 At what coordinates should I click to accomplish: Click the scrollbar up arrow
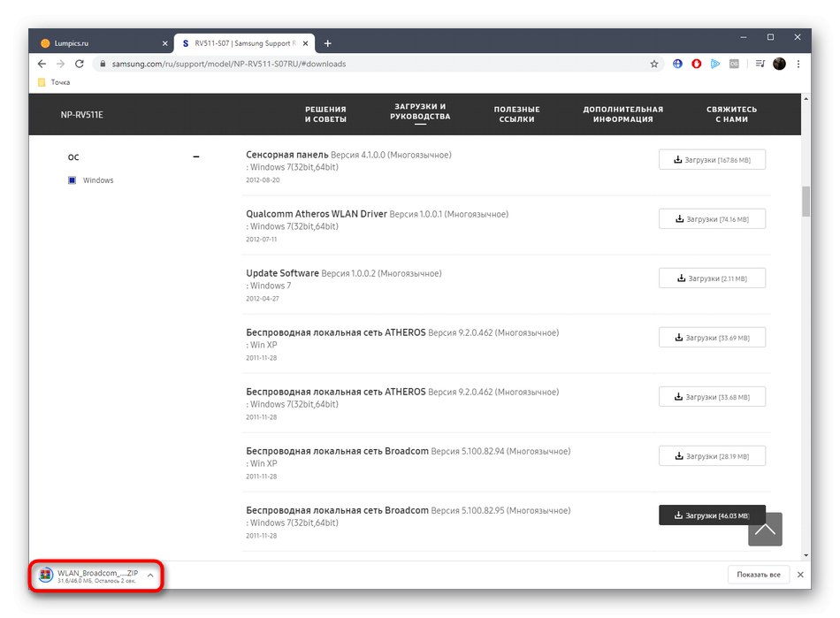point(806,99)
